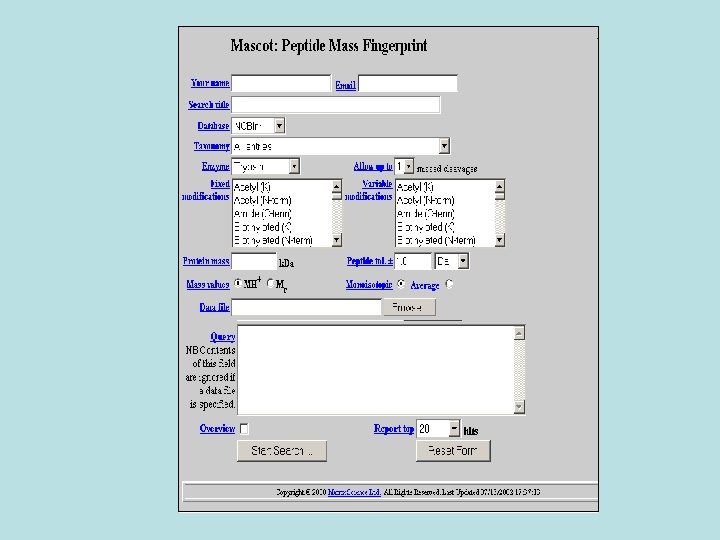Click the Protein mass input field
This screenshot has height=540, width=720.
[x=254, y=261]
